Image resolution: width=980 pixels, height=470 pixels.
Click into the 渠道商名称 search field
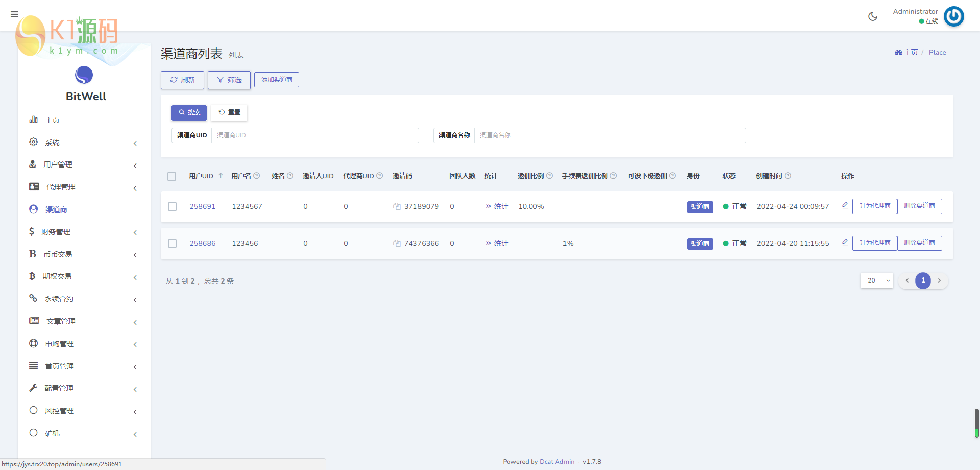610,135
